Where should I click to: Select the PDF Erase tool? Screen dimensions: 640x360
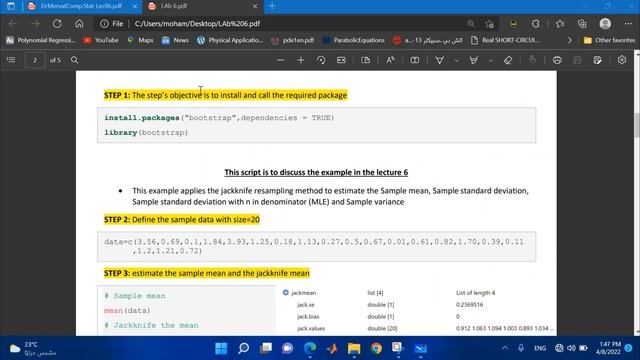pyautogui.click(x=508, y=60)
